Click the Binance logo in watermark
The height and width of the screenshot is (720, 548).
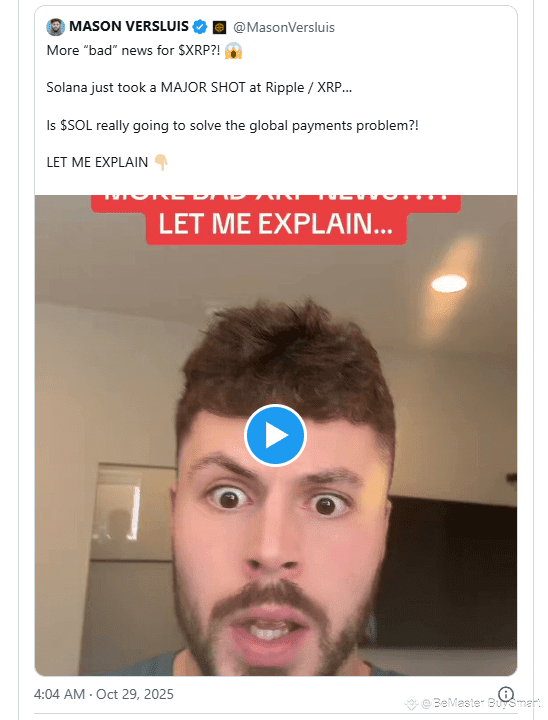coord(410,703)
